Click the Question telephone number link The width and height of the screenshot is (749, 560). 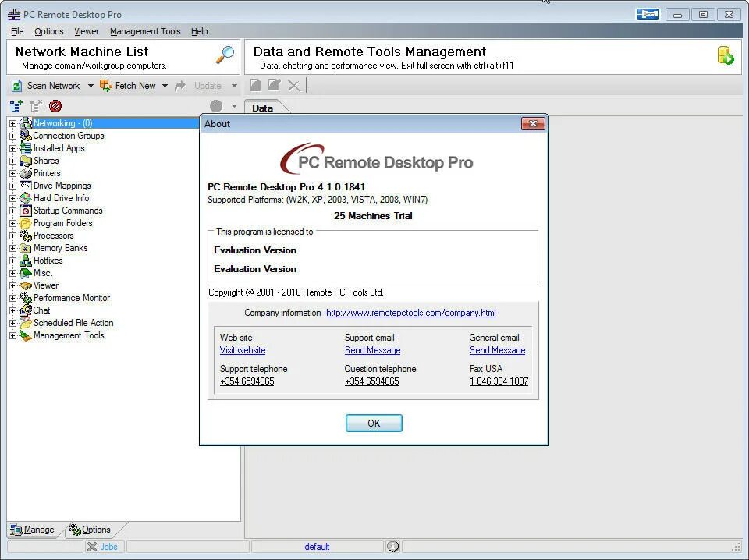click(371, 381)
